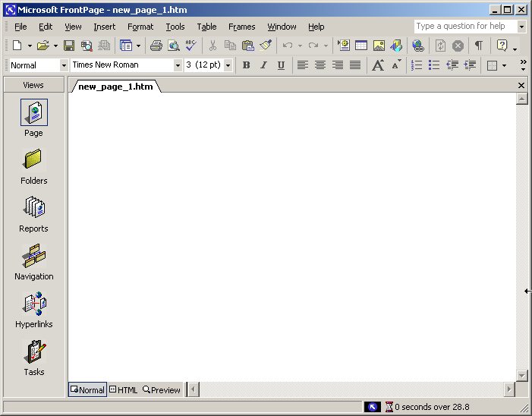Preview in Browser icon

tap(174, 45)
